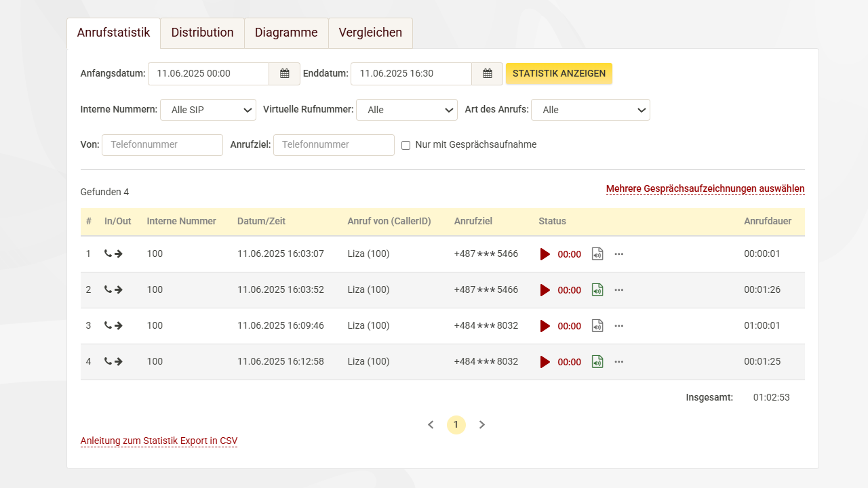
Task: Click outgoing call icon in row 1
Action: pos(113,253)
